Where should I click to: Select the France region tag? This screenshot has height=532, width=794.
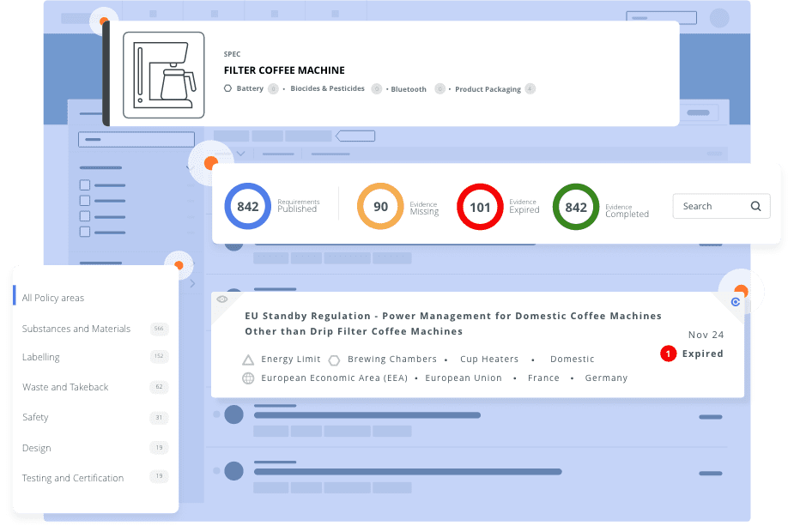(543, 378)
